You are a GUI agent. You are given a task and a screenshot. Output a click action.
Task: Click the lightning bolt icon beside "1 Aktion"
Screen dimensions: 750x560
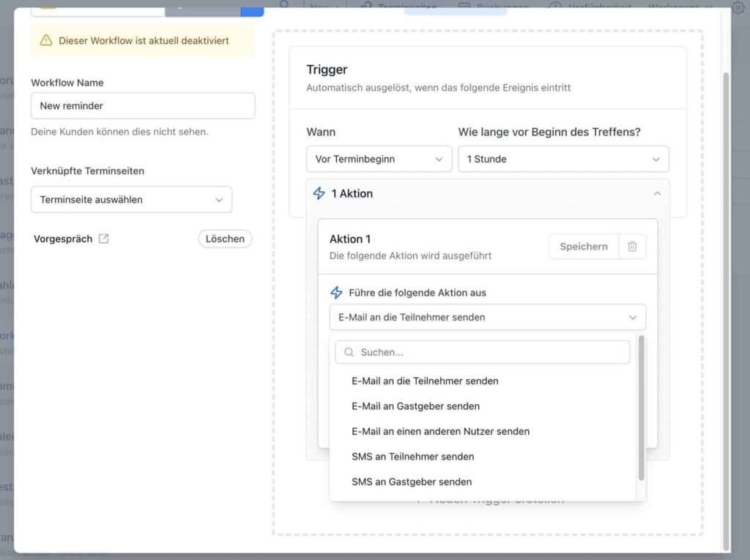tap(319, 193)
